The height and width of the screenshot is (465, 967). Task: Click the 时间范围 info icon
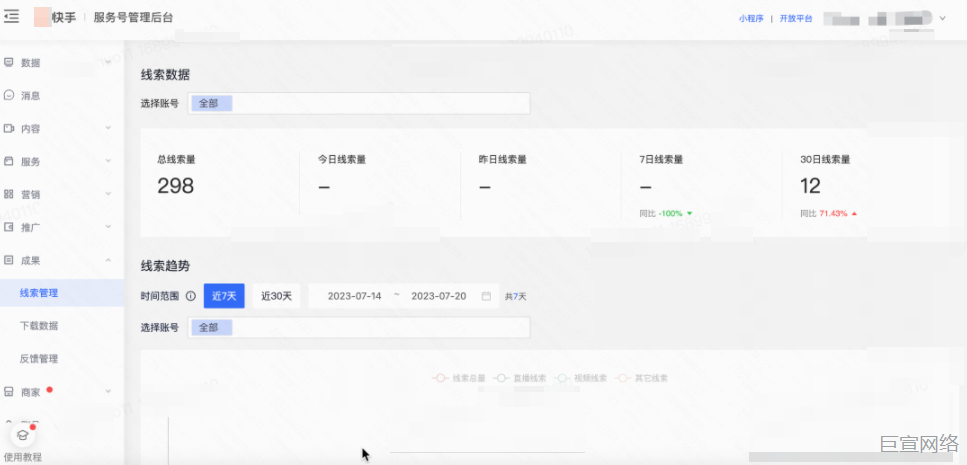click(x=191, y=296)
